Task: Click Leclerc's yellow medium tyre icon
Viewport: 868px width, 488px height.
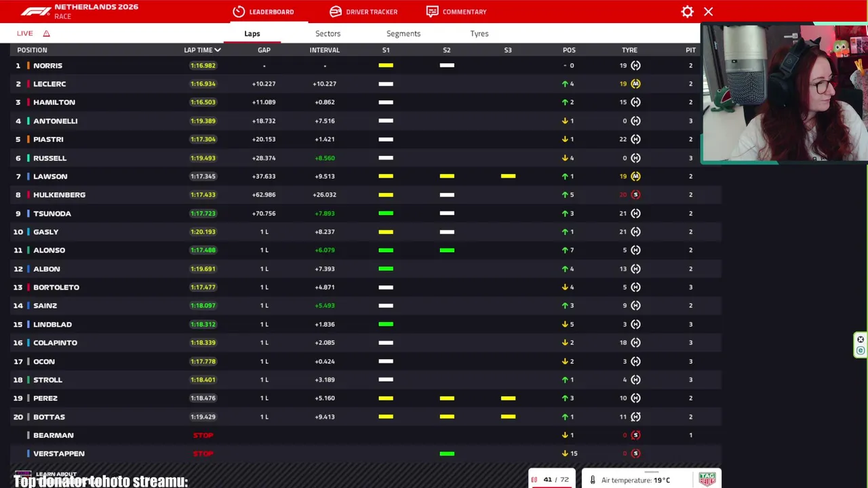Action: point(635,84)
